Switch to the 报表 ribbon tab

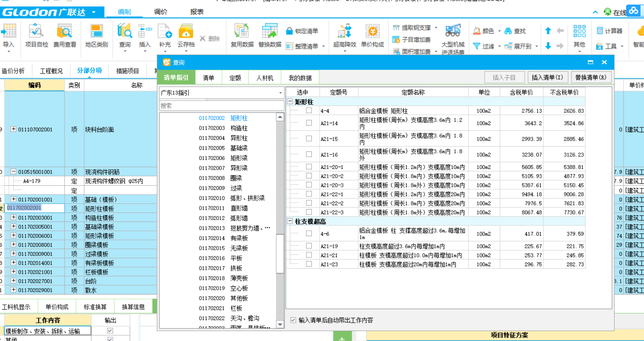click(197, 12)
